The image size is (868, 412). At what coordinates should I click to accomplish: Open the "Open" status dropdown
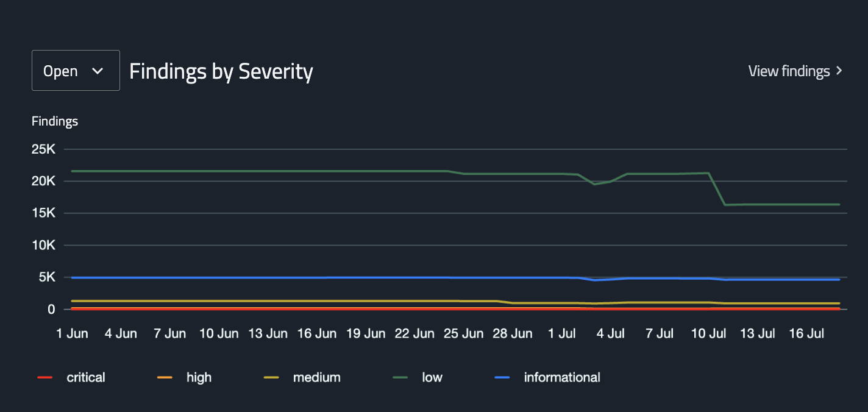tap(75, 71)
